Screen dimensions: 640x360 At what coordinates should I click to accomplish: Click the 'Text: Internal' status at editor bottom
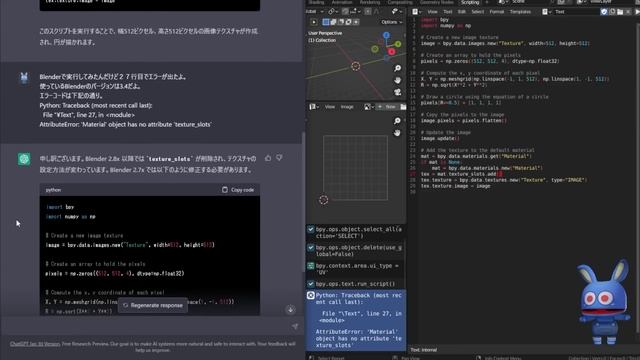424,350
